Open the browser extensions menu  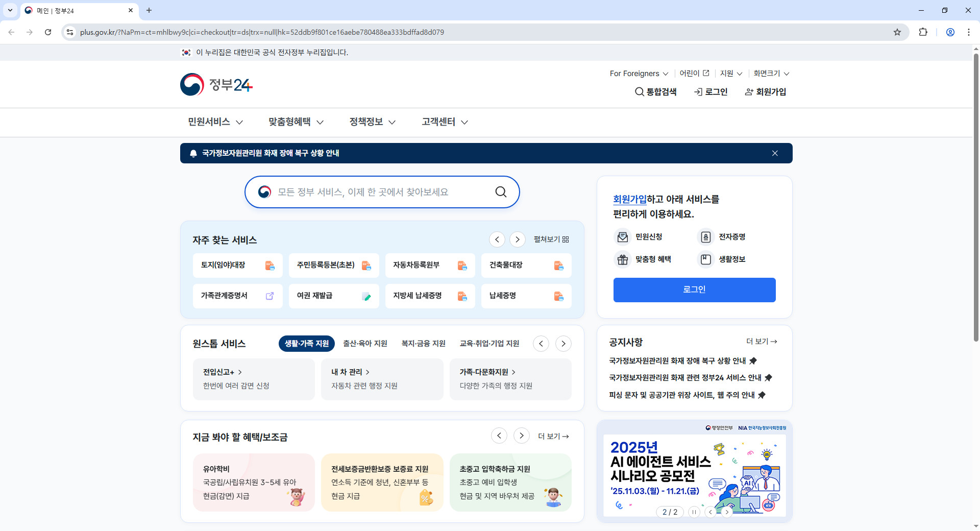tap(923, 32)
